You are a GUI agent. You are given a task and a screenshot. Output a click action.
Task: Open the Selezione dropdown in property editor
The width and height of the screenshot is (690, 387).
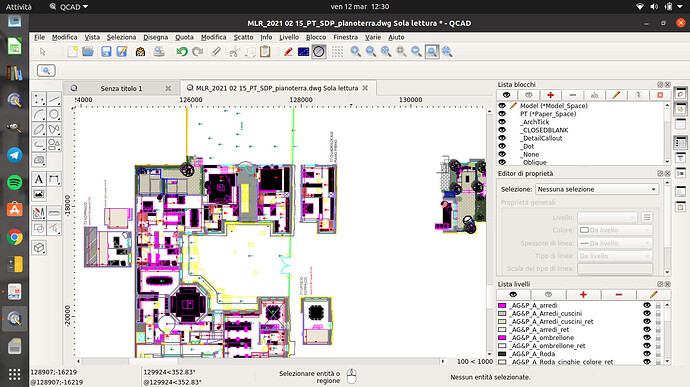point(597,189)
